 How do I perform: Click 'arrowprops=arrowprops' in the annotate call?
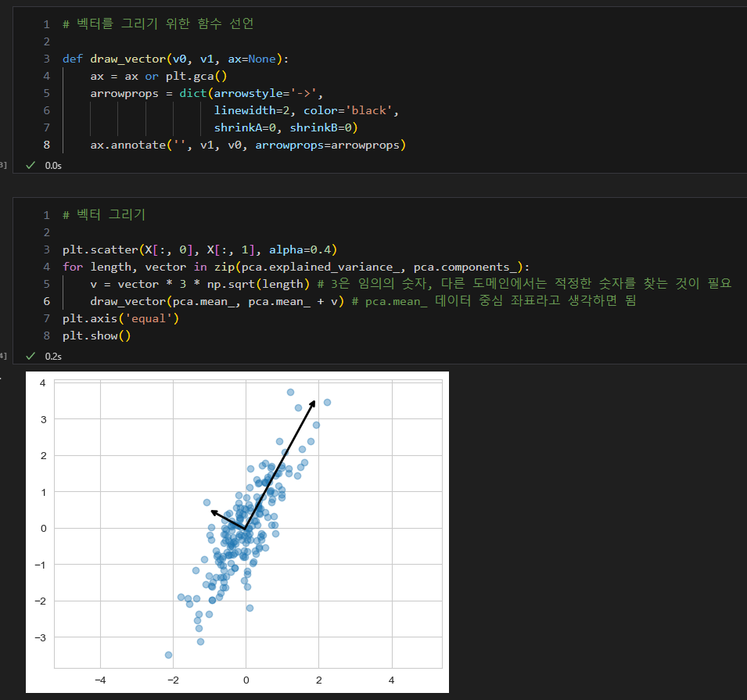(327, 145)
